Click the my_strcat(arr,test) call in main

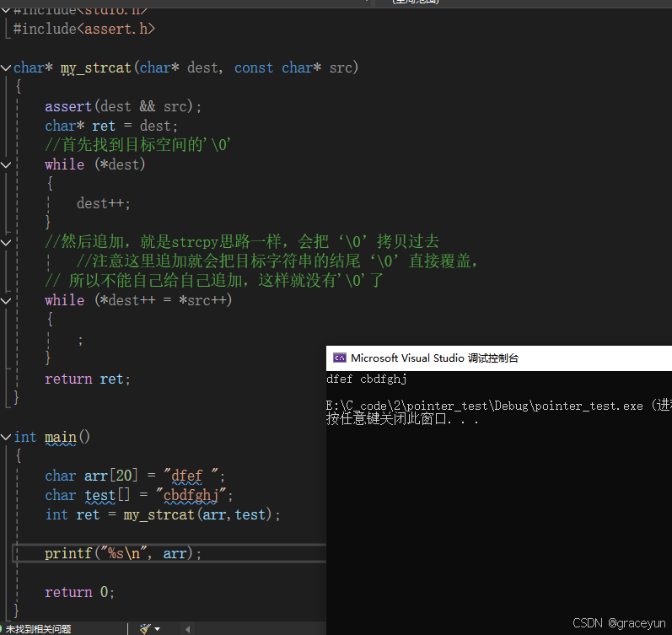click(197, 514)
